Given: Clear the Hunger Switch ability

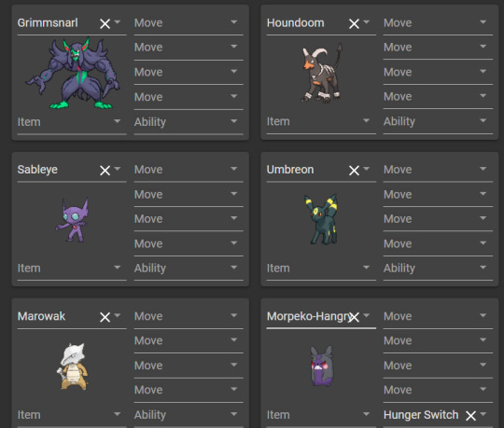Looking at the screenshot, I should pos(470,415).
